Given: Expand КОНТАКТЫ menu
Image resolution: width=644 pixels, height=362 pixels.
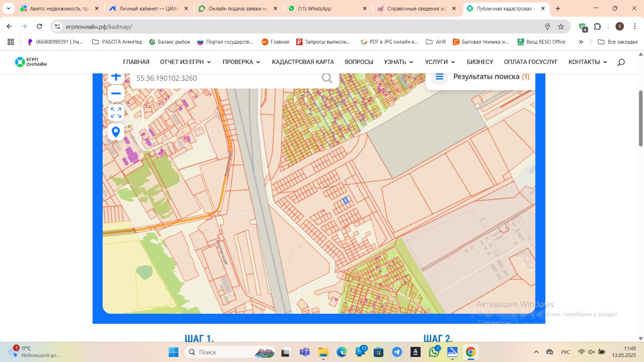Looking at the screenshot, I should click(x=588, y=62).
